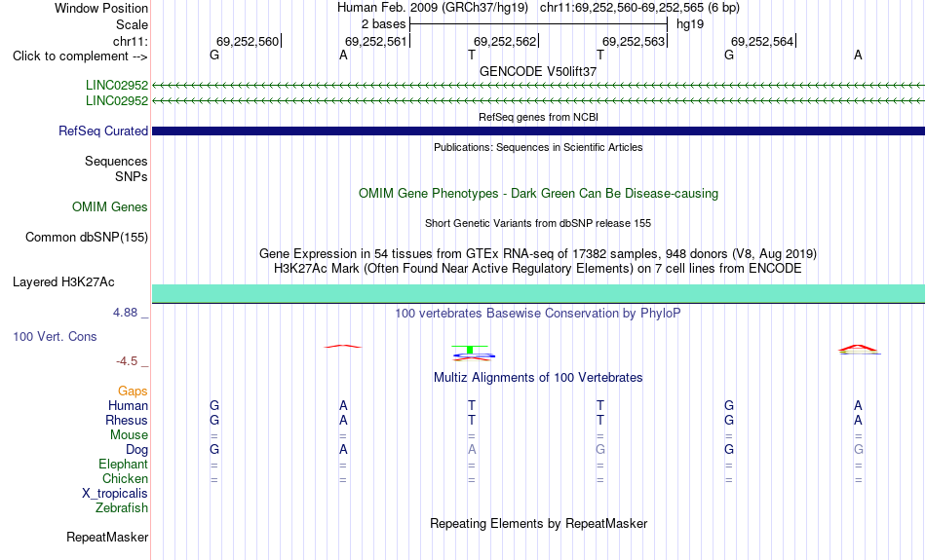
Task: Click 'Repeating Elements by RepeatMasker' title
Action: click(x=538, y=523)
